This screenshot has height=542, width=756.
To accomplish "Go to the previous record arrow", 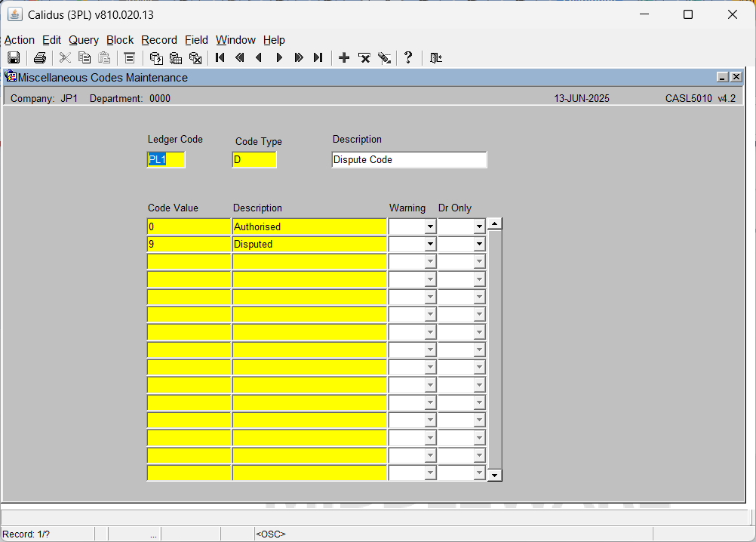I will tap(259, 58).
